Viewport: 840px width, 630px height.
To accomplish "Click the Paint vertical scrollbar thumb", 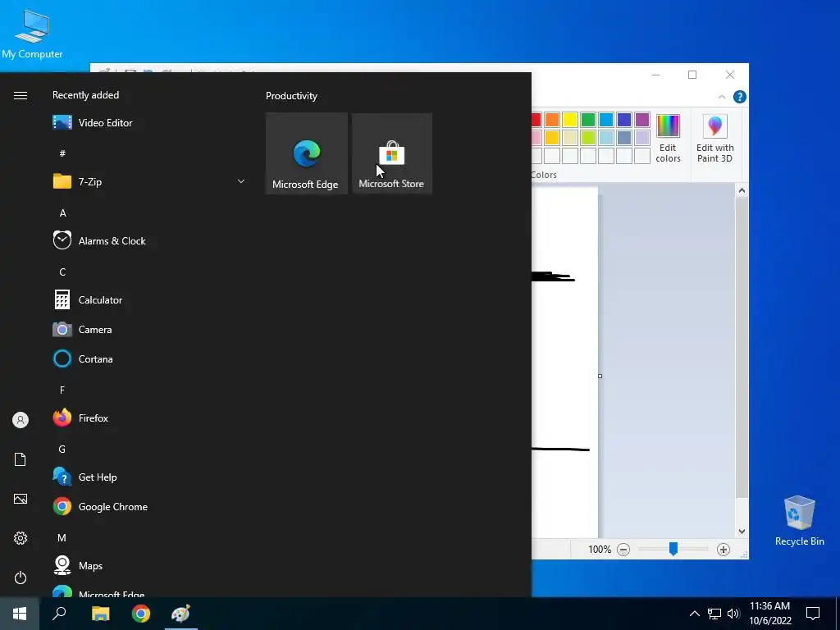I will click(x=742, y=347).
